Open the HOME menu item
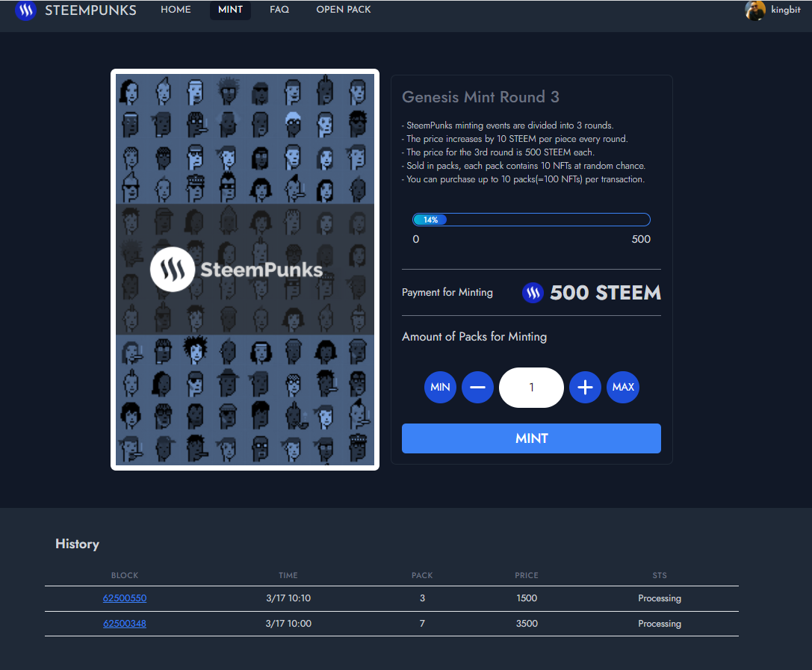812x670 pixels. click(x=176, y=9)
